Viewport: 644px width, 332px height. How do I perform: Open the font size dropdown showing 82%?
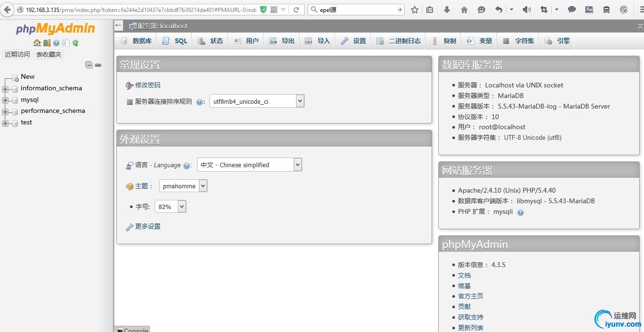(170, 207)
